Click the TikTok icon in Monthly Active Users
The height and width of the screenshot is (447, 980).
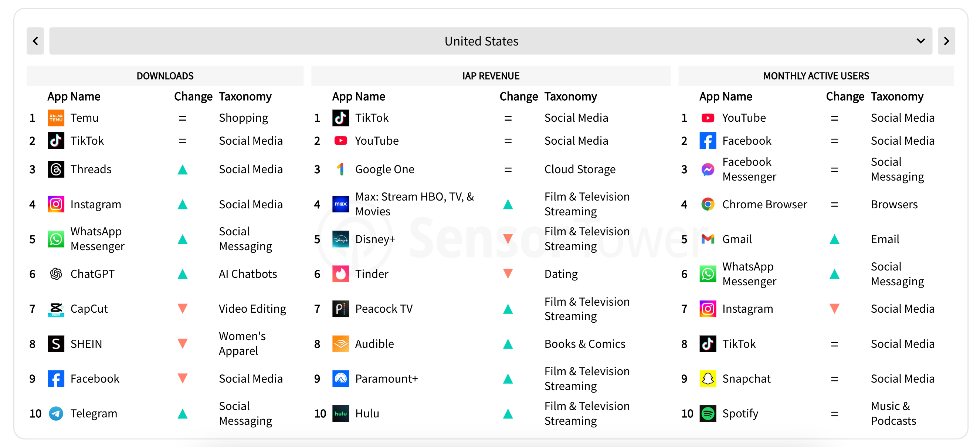(x=708, y=344)
